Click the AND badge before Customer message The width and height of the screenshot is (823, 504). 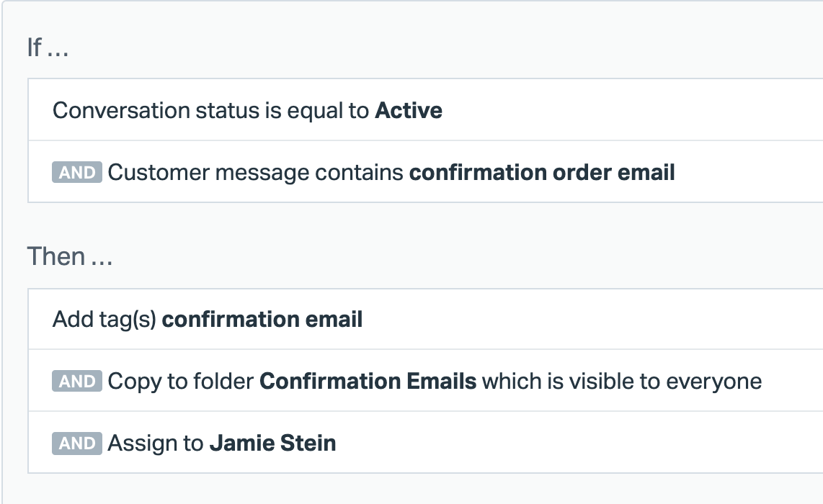(77, 173)
